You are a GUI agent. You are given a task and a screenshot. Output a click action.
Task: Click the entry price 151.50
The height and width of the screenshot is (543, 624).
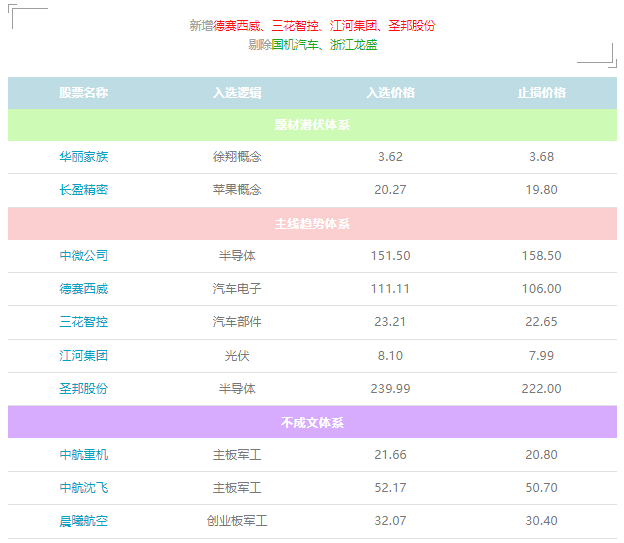pos(390,256)
